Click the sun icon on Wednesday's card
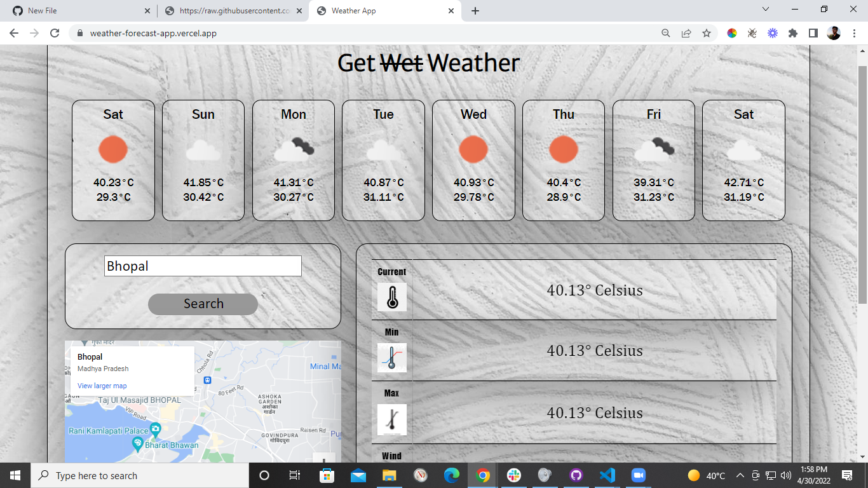 point(473,149)
